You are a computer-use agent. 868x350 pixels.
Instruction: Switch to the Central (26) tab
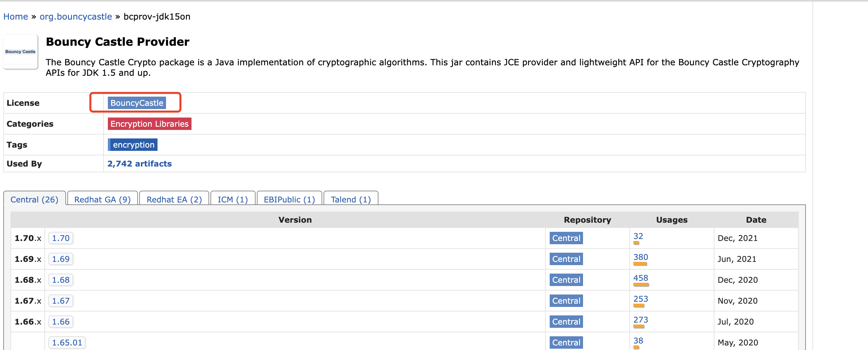34,199
